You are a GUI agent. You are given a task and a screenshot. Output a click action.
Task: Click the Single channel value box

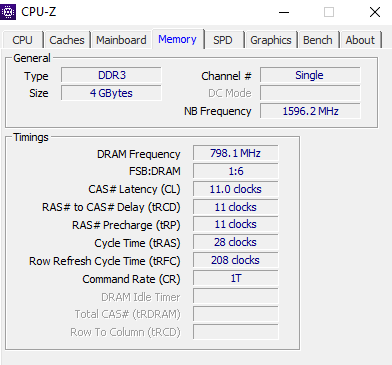[310, 75]
